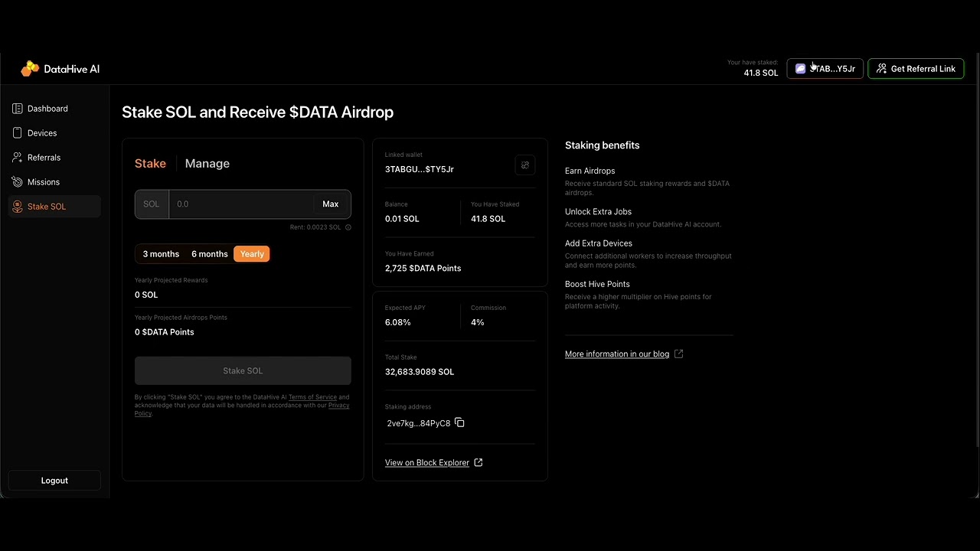The image size is (980, 551).
Task: Click the referral people icon in header
Action: point(882,69)
